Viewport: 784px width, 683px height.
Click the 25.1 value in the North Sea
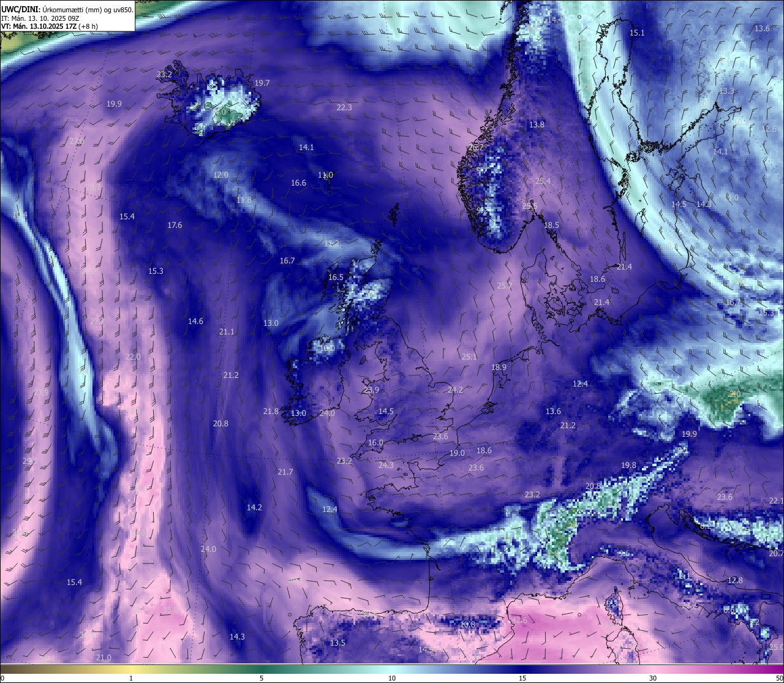pyautogui.click(x=469, y=357)
